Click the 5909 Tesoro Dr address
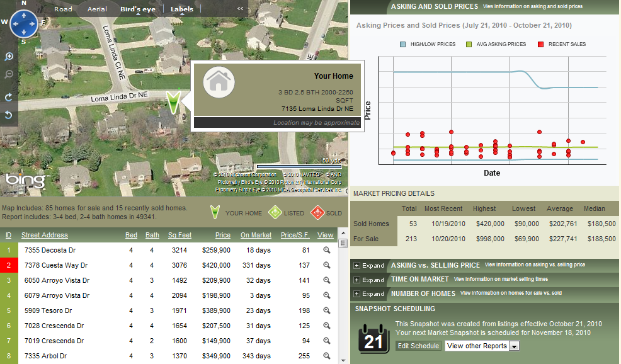Image resolution: width=621 pixels, height=364 pixels. 48,310
